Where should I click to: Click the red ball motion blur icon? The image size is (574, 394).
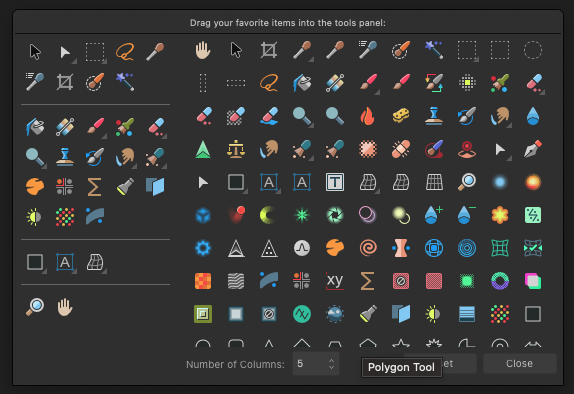[x=236, y=215]
